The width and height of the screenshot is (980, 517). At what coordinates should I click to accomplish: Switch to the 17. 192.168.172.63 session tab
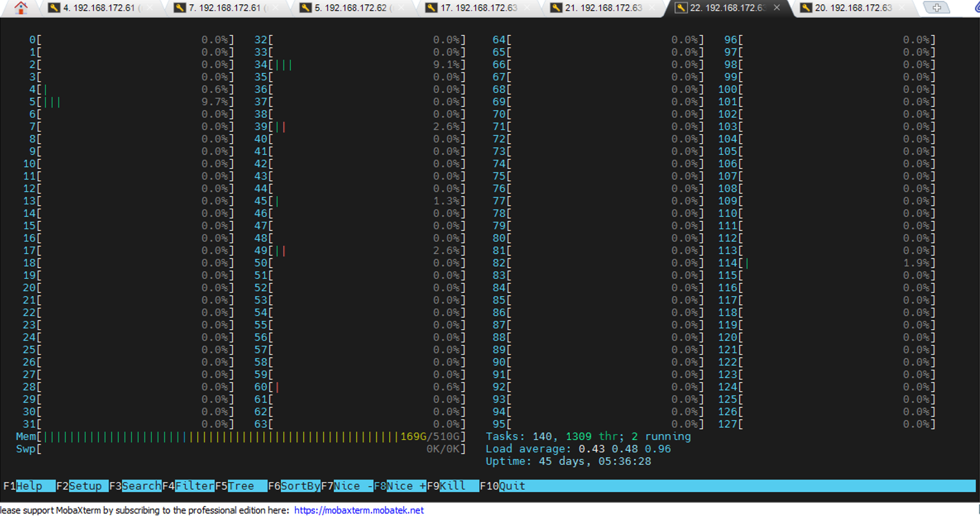tap(479, 8)
